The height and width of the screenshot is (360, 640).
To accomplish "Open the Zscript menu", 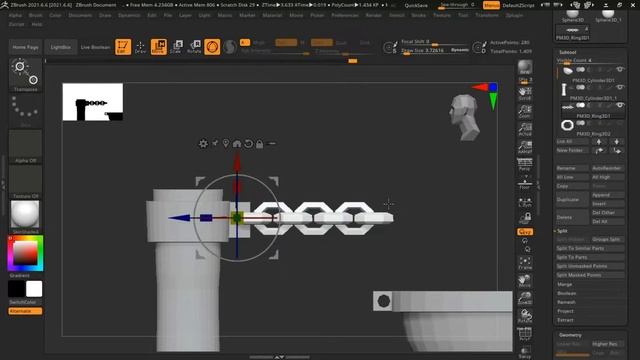I will click(x=16, y=24).
